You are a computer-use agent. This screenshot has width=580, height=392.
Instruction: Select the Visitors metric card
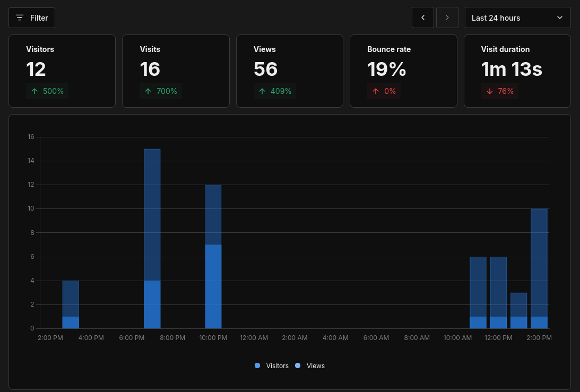(x=62, y=71)
